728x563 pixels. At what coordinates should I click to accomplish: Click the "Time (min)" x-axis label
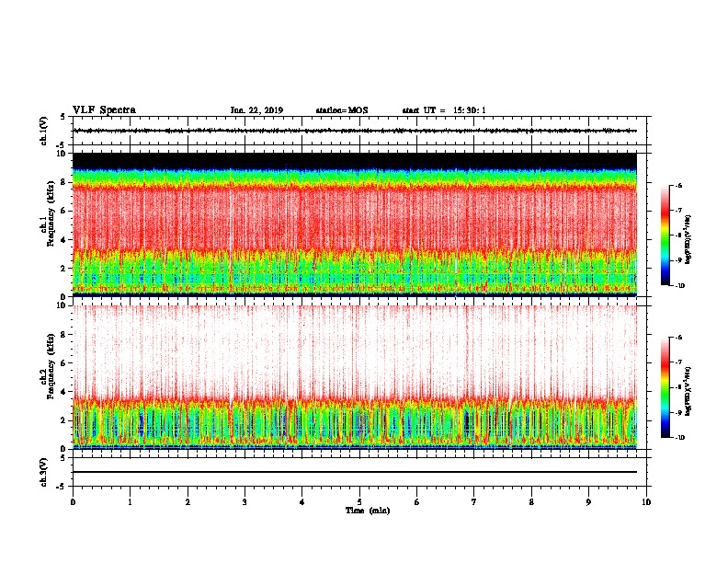pyautogui.click(x=368, y=511)
